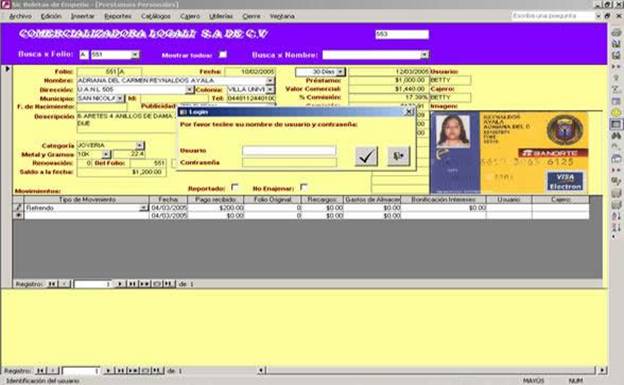
Task: Expand the Busca x Nombre dropdown
Action: pos(425,55)
